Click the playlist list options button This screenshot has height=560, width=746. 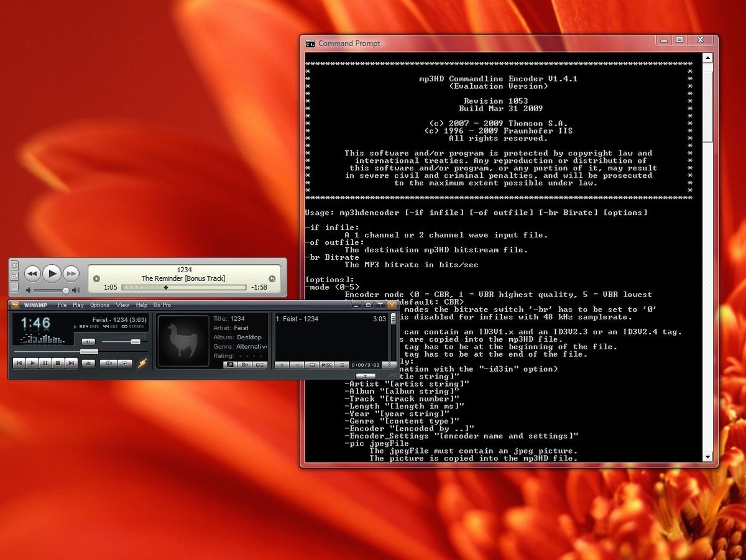[341, 365]
